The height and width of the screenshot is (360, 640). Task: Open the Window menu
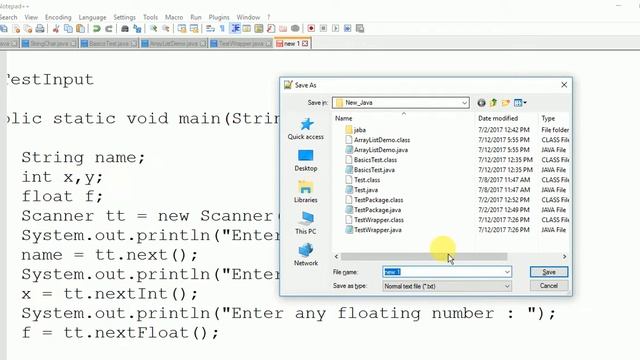coord(248,17)
